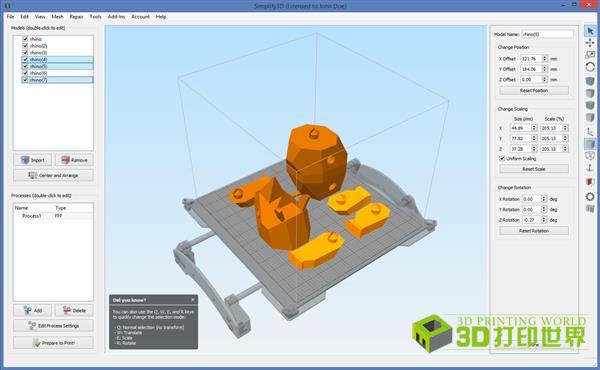
Task: Select the arrow normal selection tool
Action: pyautogui.click(x=590, y=31)
